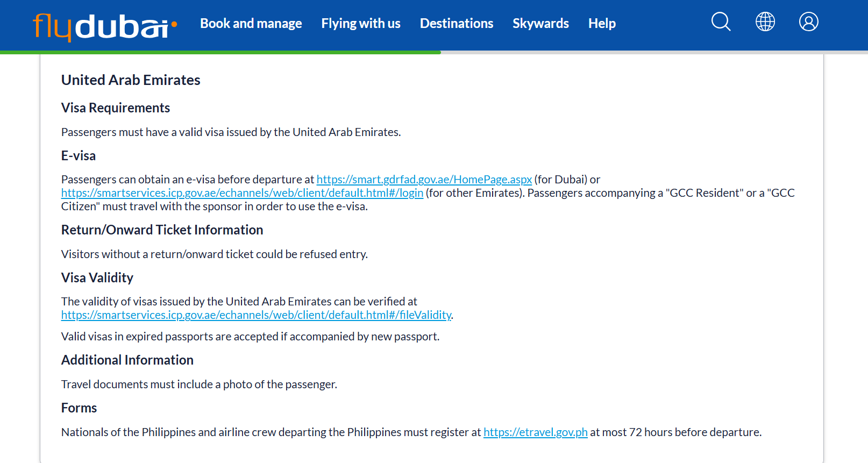The width and height of the screenshot is (868, 463).
Task: Click the green page progress bar
Action: point(220,52)
